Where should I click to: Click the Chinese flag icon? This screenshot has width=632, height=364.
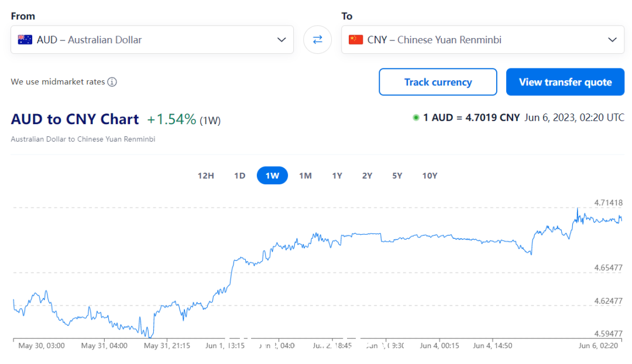pyautogui.click(x=356, y=40)
